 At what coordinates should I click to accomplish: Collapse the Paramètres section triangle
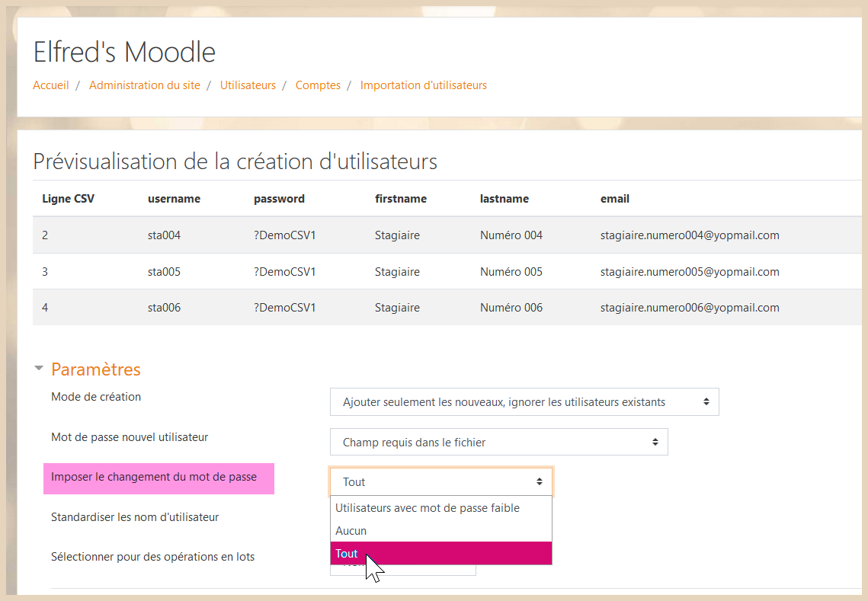pos(39,368)
